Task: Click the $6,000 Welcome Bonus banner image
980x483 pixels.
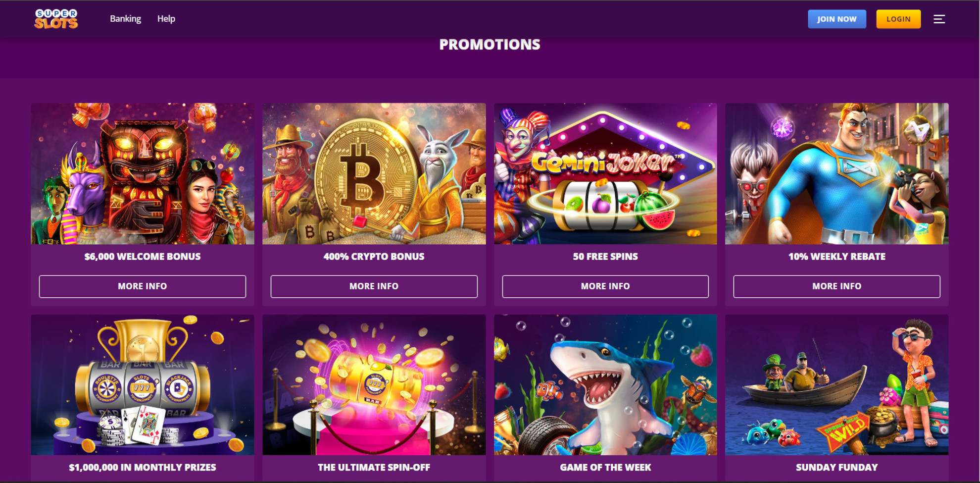Action: [143, 173]
